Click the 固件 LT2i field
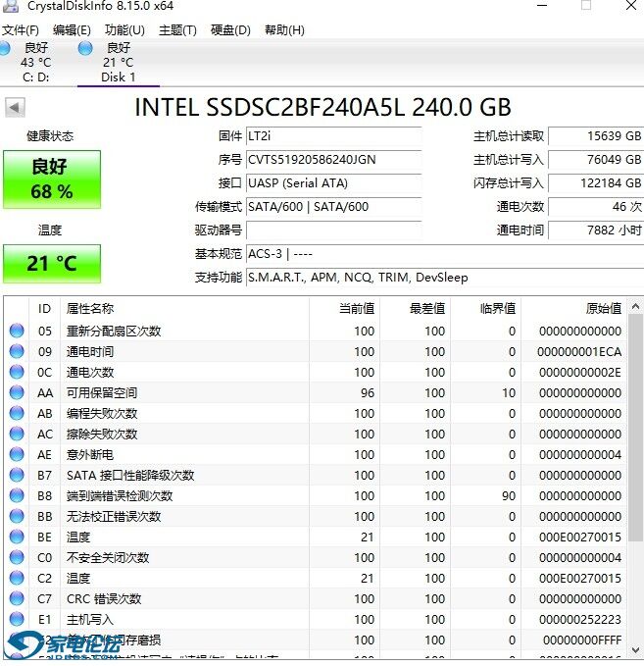This screenshot has width=644, height=666. (333, 136)
